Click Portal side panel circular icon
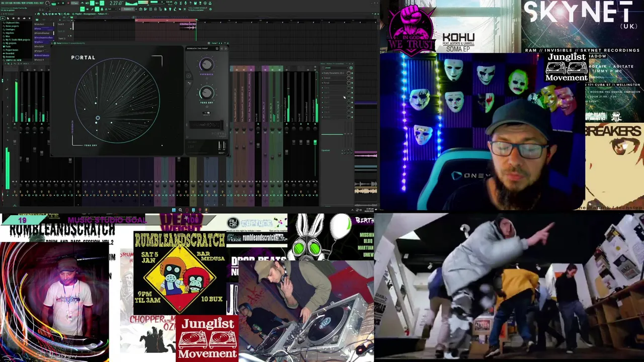The height and width of the screenshot is (362, 644). 189,76
